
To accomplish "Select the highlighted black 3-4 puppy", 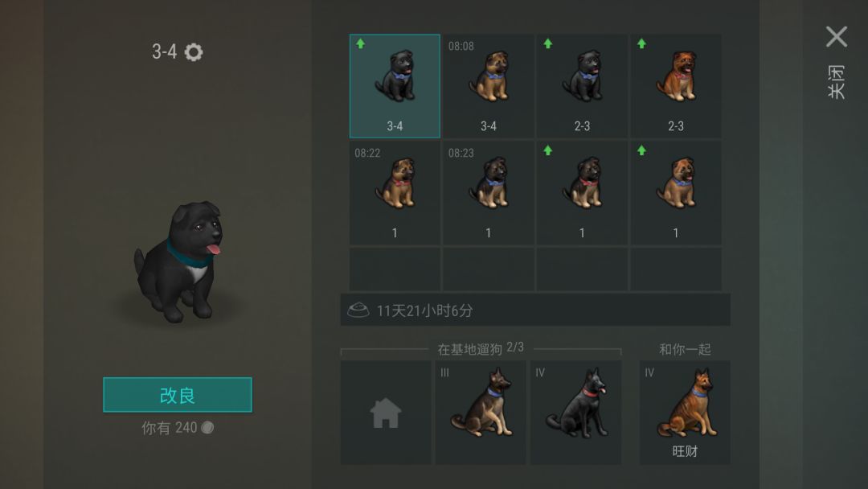I will point(395,86).
